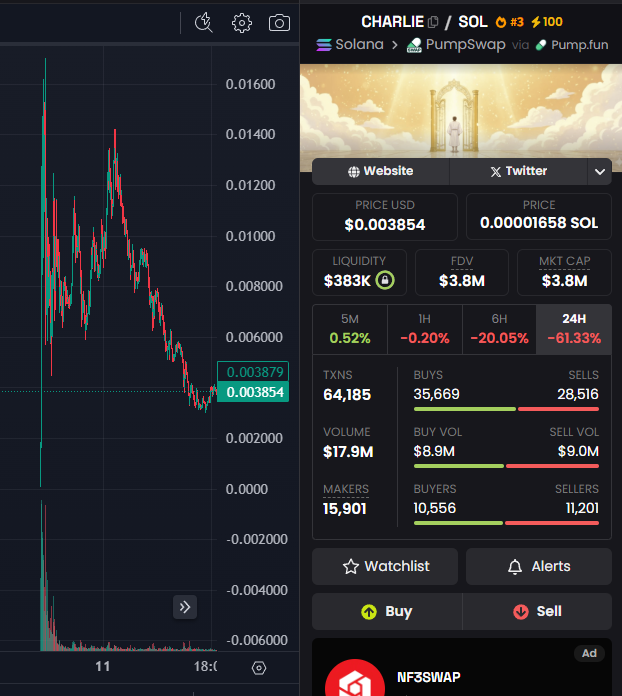Image resolution: width=622 pixels, height=696 pixels.
Task: Open the Alerts button
Action: point(539,566)
